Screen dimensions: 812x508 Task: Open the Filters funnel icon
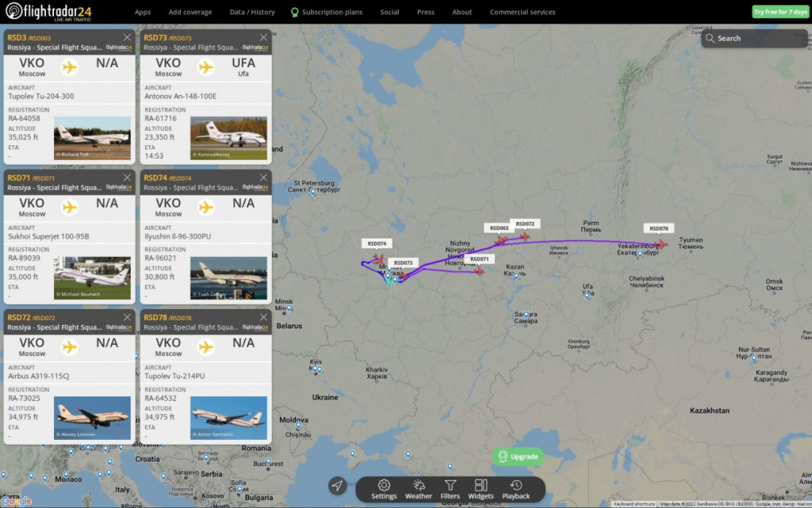coord(450,490)
